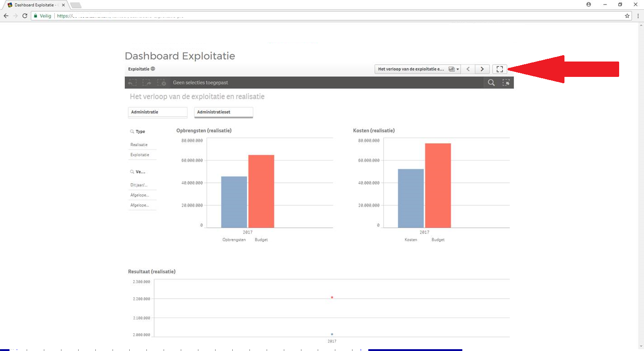Go to the next sheet arrow
This screenshot has height=351, width=644.
tap(482, 69)
